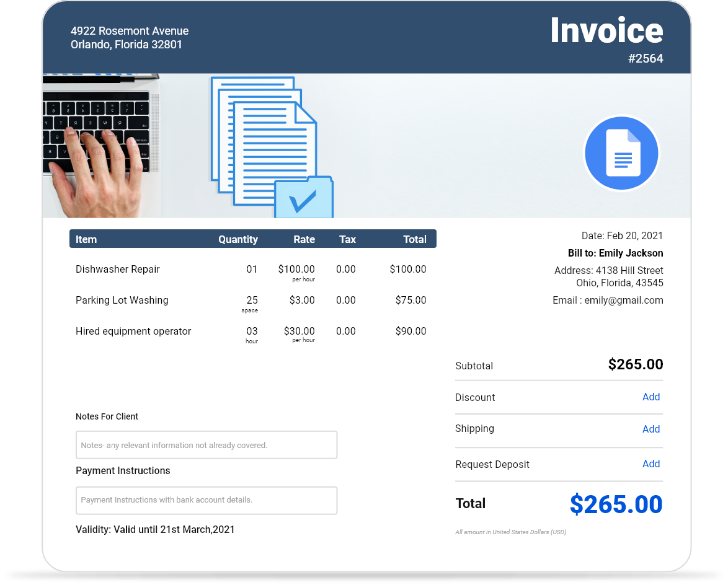The height and width of the screenshot is (585, 728).
Task: Click the blue circular document icon
Action: pos(622,153)
